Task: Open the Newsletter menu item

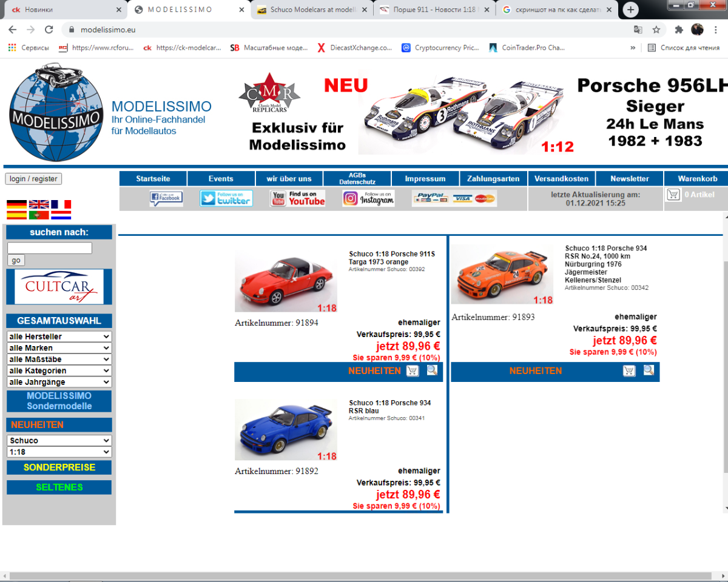Action: point(629,179)
